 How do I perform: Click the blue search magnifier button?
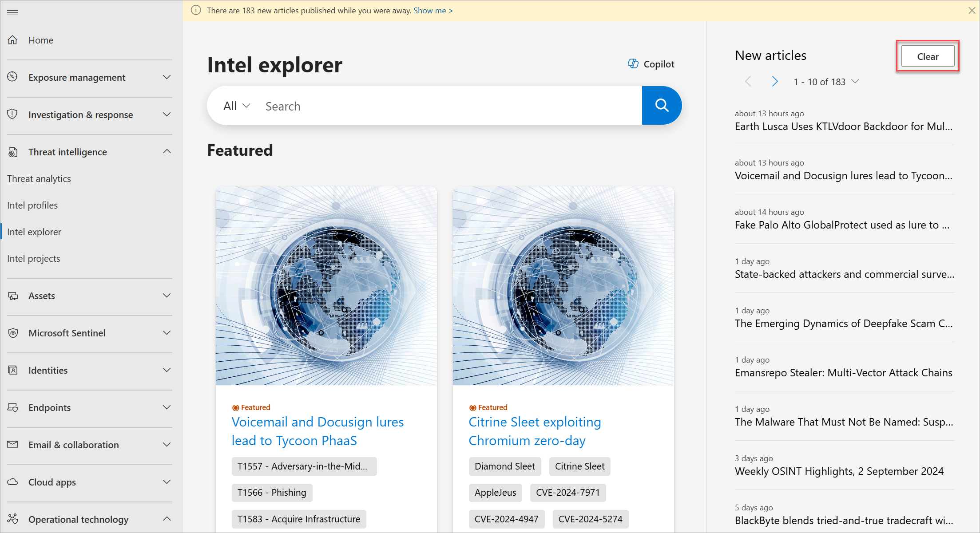tap(661, 106)
